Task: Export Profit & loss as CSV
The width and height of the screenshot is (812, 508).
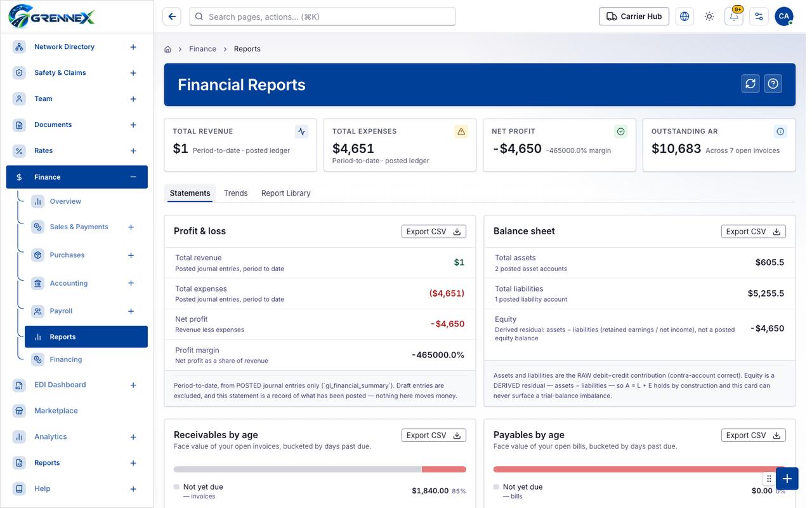Action: click(434, 232)
